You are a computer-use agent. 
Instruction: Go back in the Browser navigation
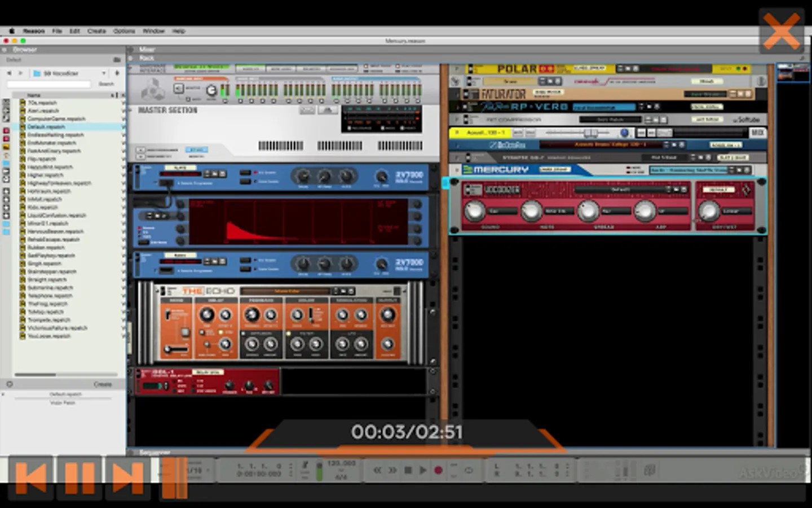[x=9, y=73]
